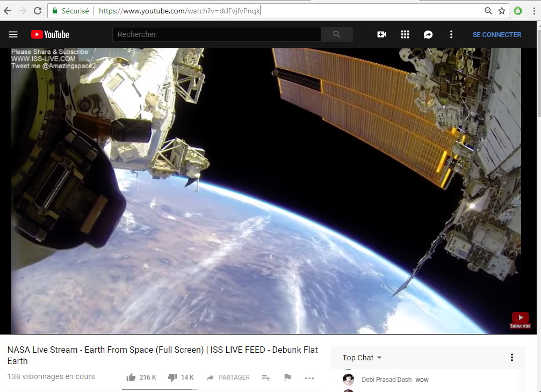Screen dimensions: 541x392
Task: Open the zoom magnifier icon in address bar
Action: click(x=488, y=11)
